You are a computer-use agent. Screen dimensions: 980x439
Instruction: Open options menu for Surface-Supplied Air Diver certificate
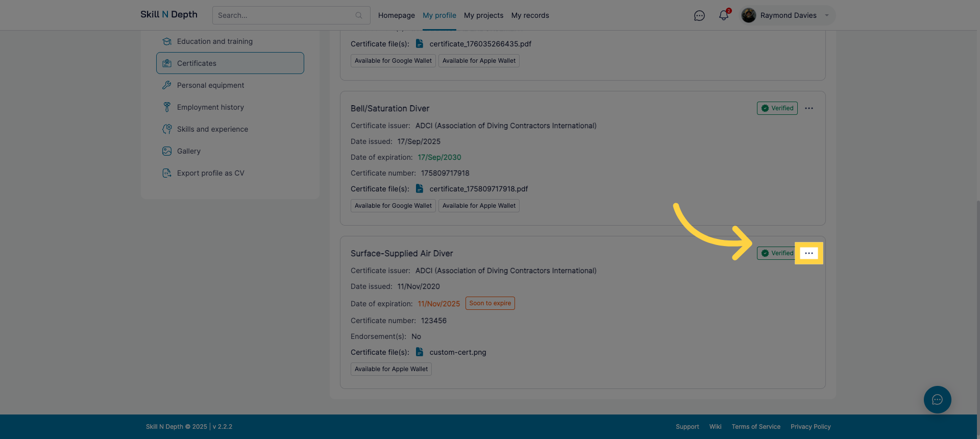[809, 253]
